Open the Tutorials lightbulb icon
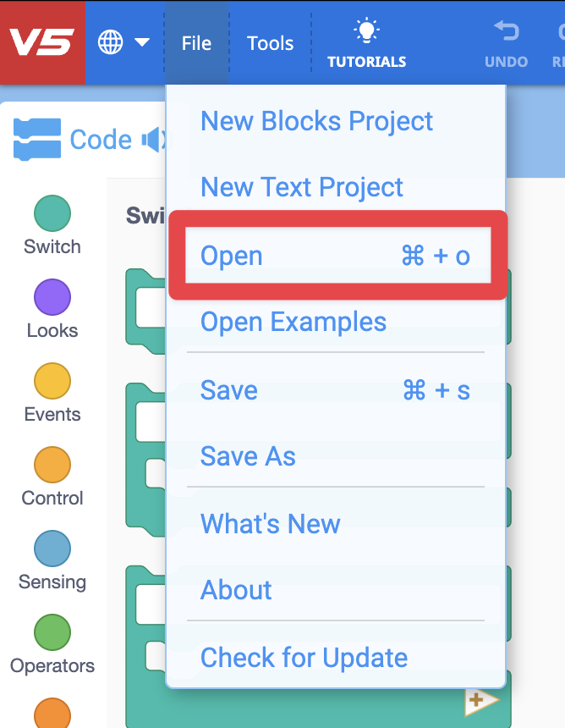 coord(366,31)
